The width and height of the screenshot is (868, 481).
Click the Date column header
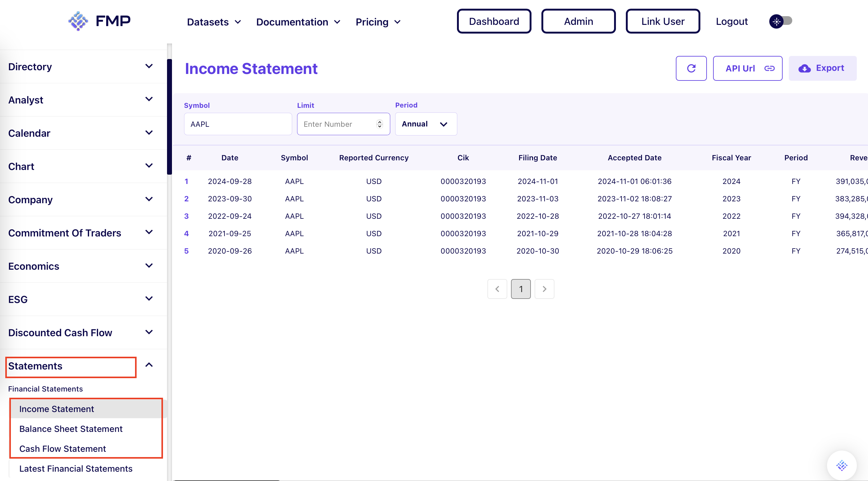[x=230, y=158]
